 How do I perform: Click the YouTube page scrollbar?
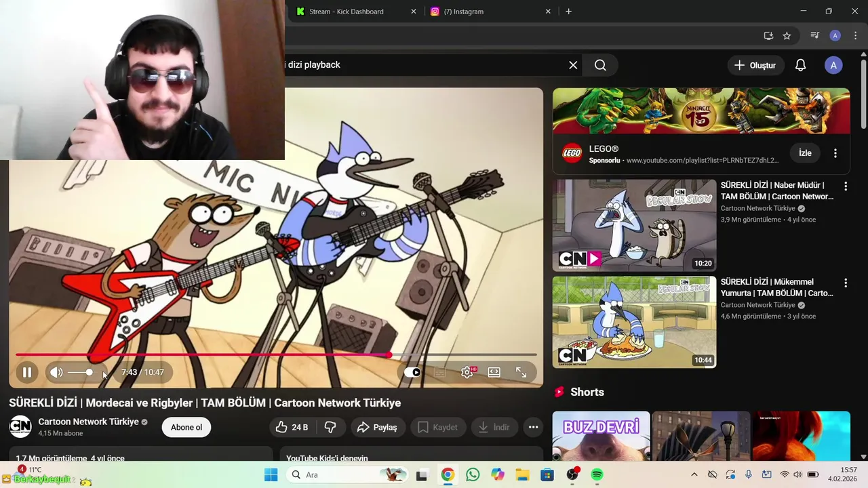click(x=863, y=94)
